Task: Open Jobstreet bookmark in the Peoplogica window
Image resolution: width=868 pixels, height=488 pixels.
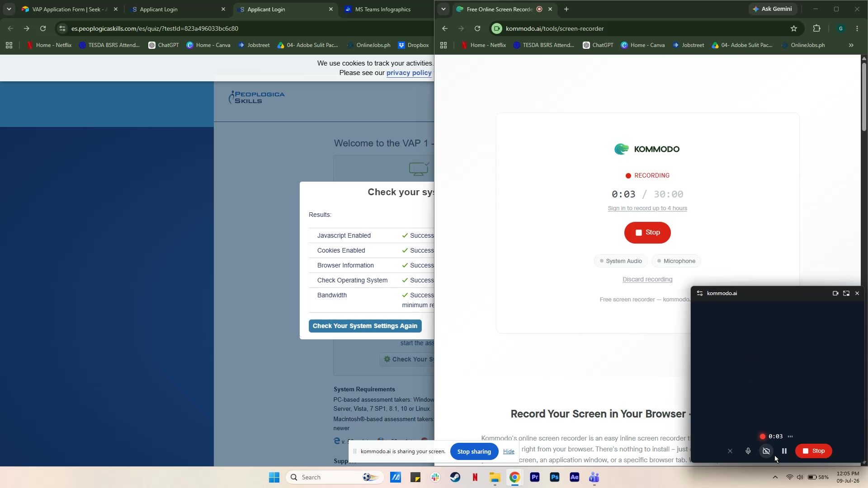Action: (x=254, y=45)
